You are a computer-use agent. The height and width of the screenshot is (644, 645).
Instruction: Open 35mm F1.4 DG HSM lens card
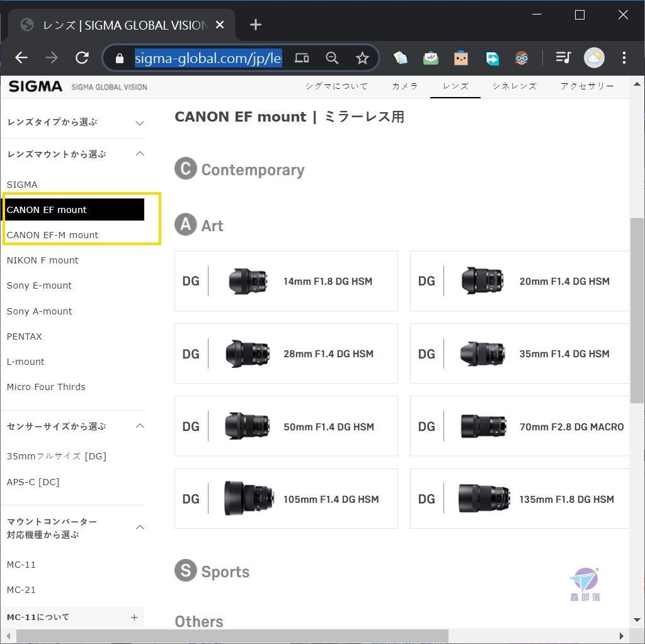pyautogui.click(x=520, y=354)
